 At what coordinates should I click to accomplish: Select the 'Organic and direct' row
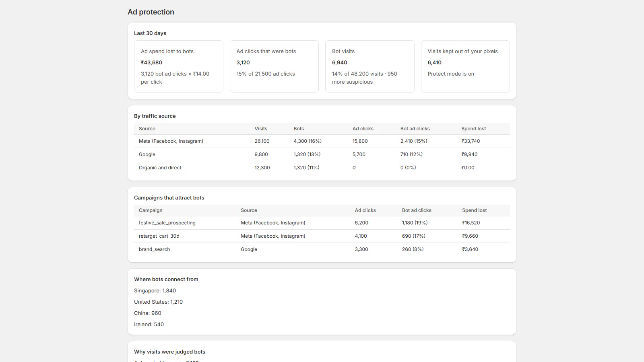(322, 168)
